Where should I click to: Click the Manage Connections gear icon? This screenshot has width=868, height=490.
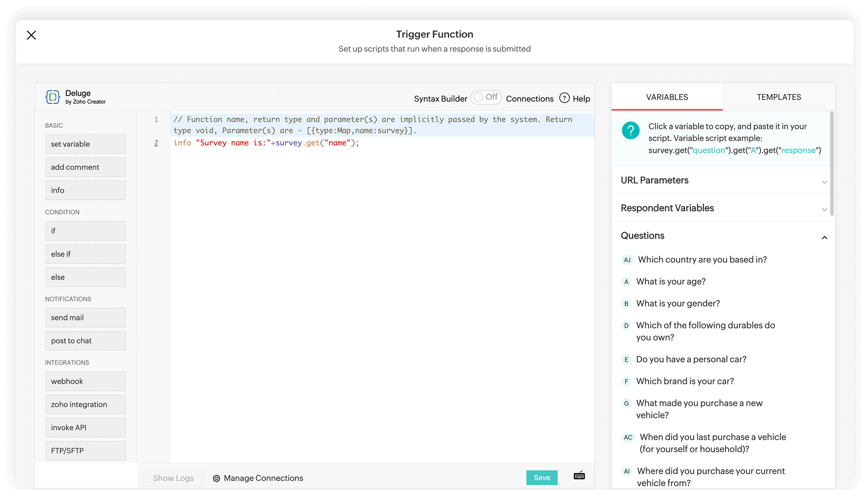pyautogui.click(x=216, y=478)
